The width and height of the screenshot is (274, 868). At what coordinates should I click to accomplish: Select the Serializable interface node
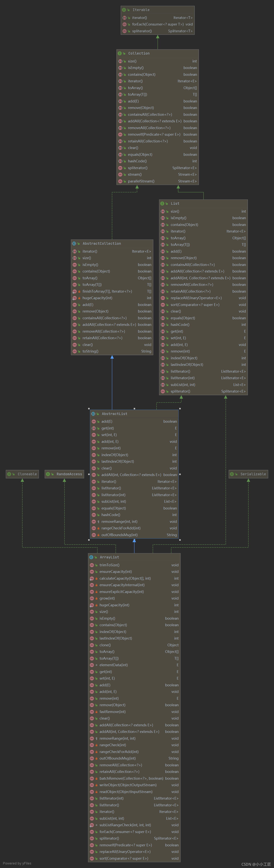click(x=248, y=474)
